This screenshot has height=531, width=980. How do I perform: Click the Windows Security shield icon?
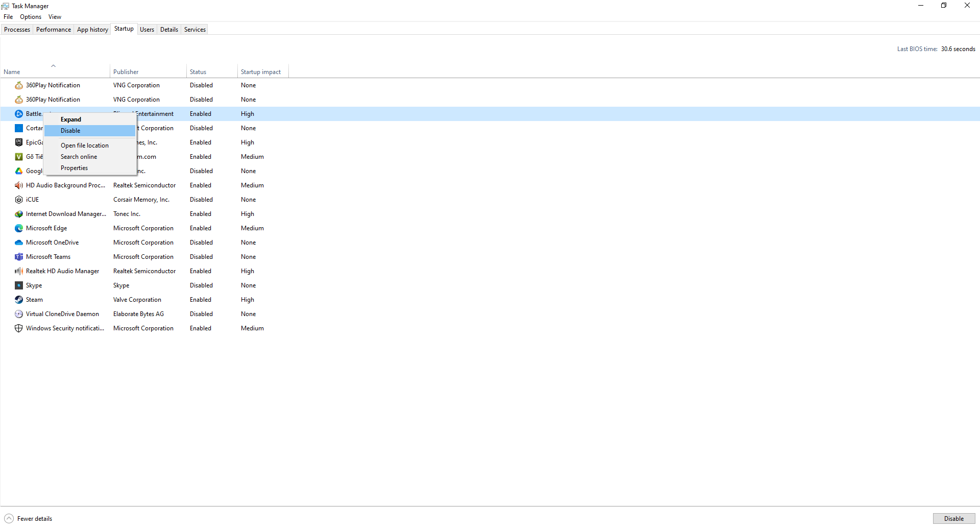point(19,328)
